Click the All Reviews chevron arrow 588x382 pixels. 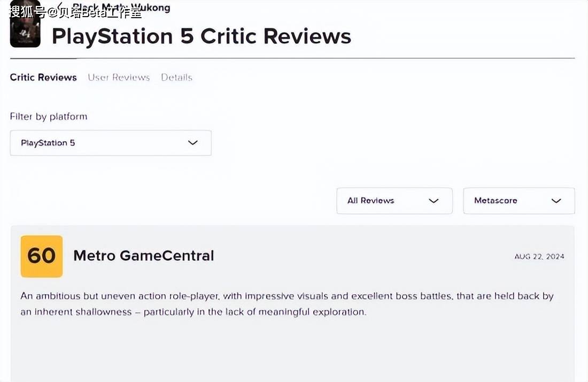(434, 201)
